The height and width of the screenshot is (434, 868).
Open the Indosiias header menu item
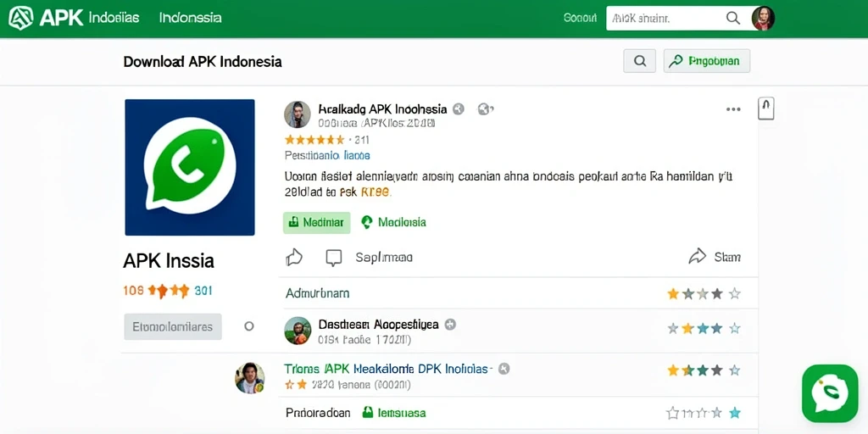pos(114,18)
